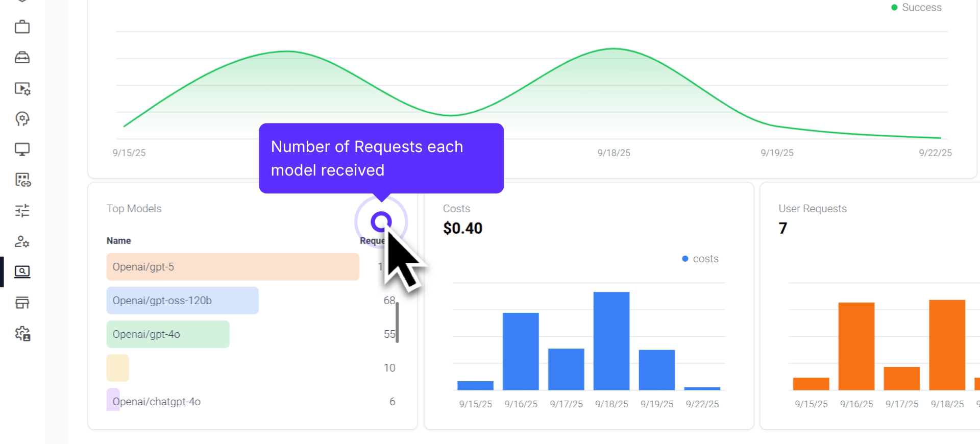
Task: Click the gear-with-lock settings icon
Action: click(x=22, y=334)
